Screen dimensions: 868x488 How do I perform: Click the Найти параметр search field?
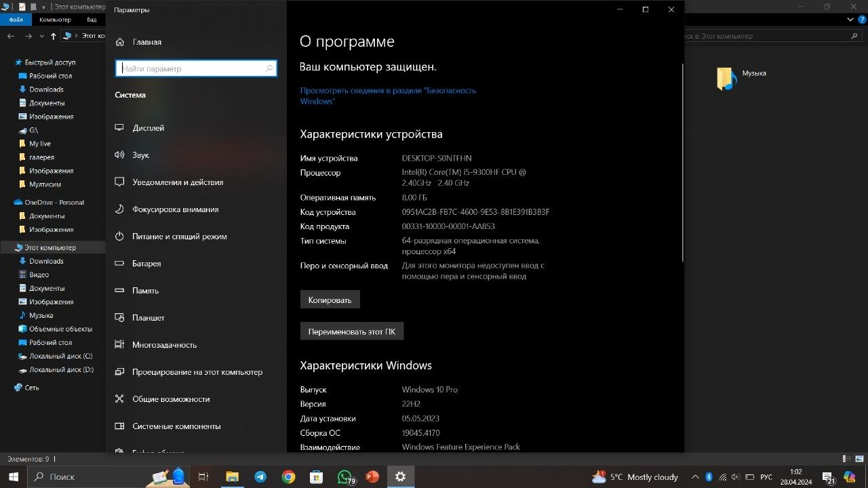[x=196, y=68]
